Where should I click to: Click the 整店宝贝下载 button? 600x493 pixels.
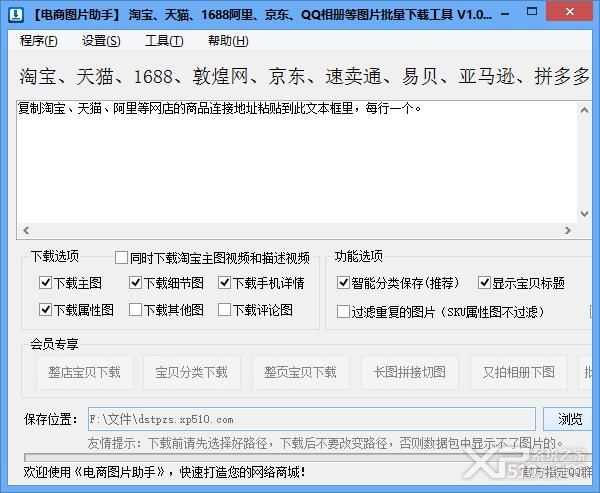[85, 372]
